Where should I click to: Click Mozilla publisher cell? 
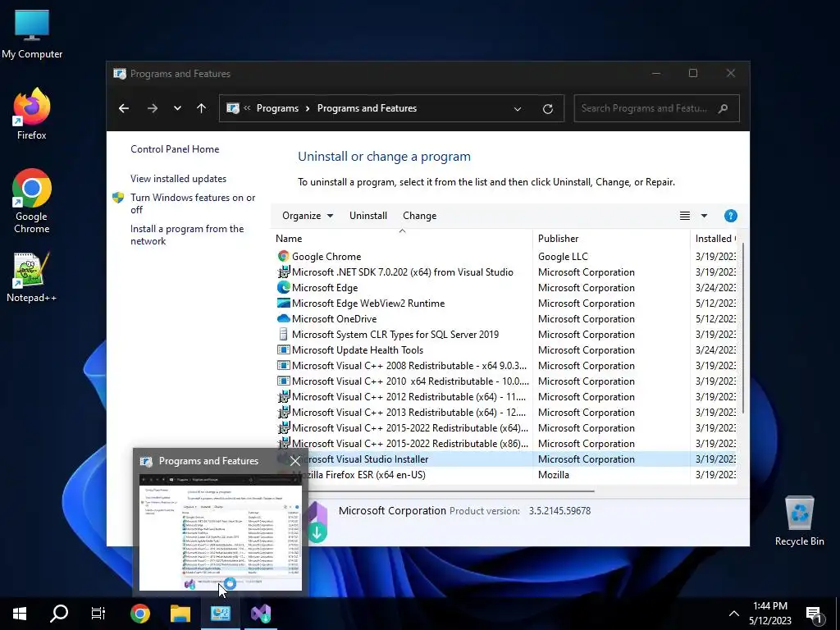point(554,475)
